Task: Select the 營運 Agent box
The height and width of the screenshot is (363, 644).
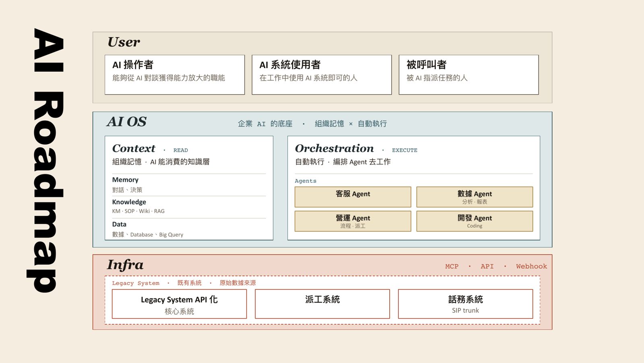Action: pyautogui.click(x=353, y=221)
